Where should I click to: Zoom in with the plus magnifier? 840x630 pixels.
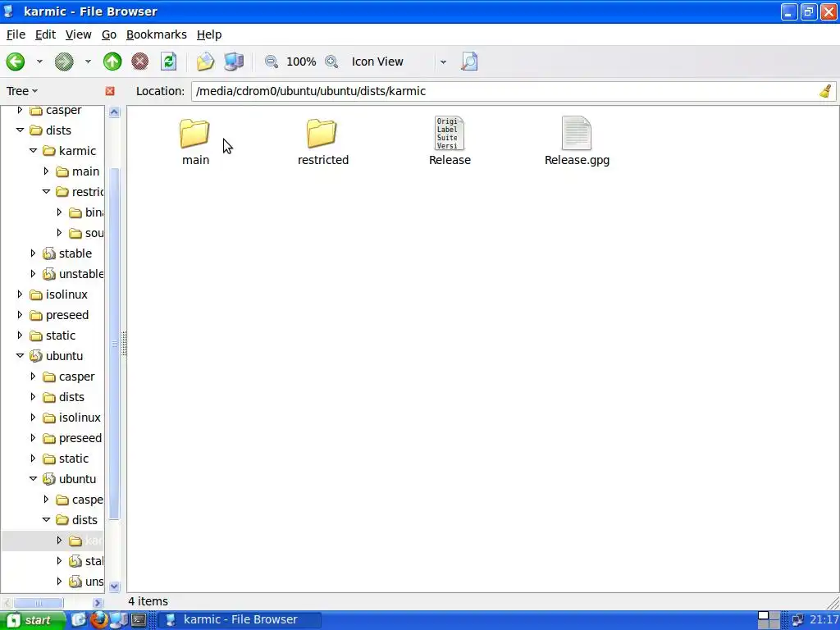[331, 62]
